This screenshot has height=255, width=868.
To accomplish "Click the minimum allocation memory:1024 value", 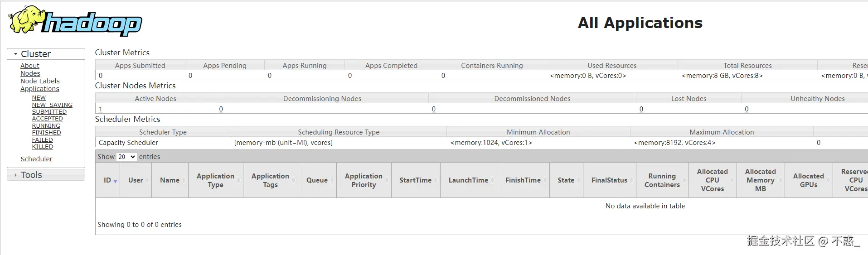I will tap(491, 143).
